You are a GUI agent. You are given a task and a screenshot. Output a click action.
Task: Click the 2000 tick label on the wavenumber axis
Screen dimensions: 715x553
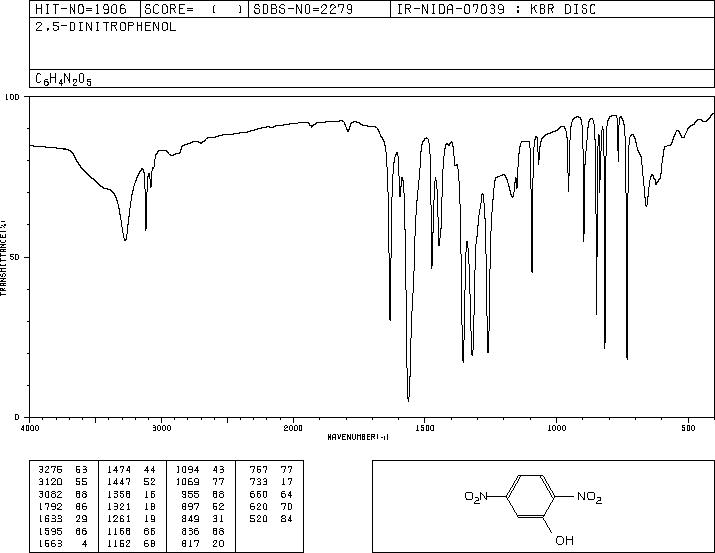point(293,428)
